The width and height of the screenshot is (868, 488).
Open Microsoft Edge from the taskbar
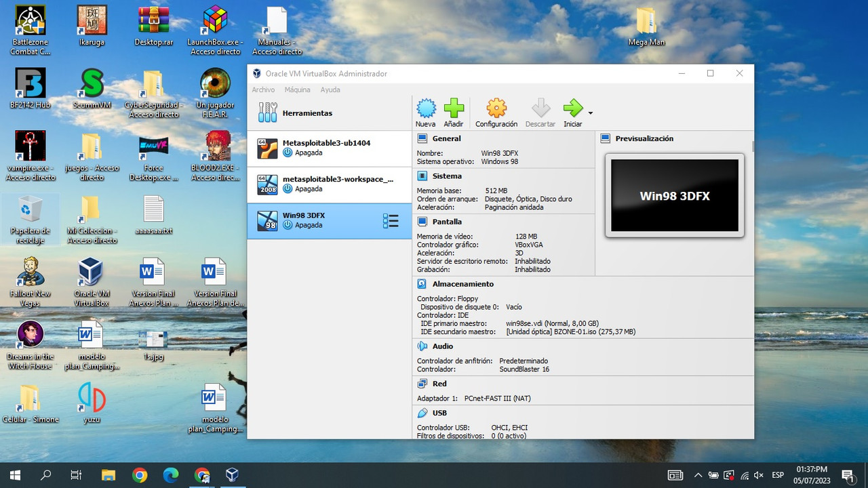(x=171, y=475)
